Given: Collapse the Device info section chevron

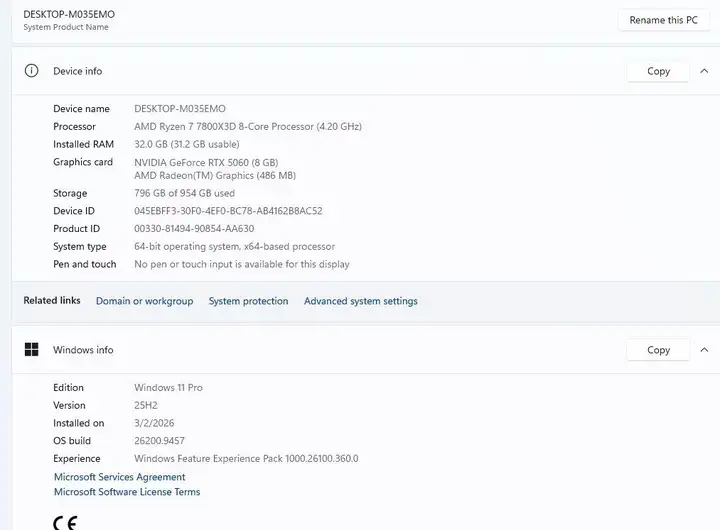Looking at the screenshot, I should (704, 71).
